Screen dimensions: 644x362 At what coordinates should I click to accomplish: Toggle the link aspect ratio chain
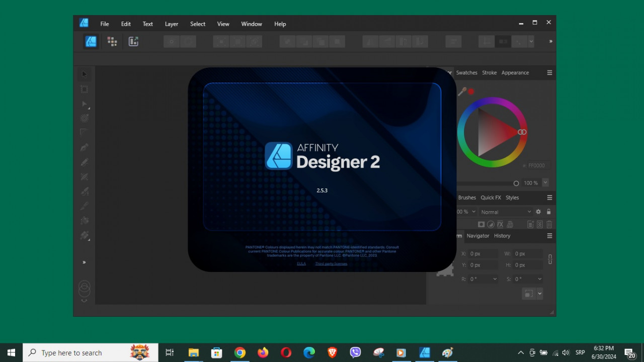pos(550,259)
